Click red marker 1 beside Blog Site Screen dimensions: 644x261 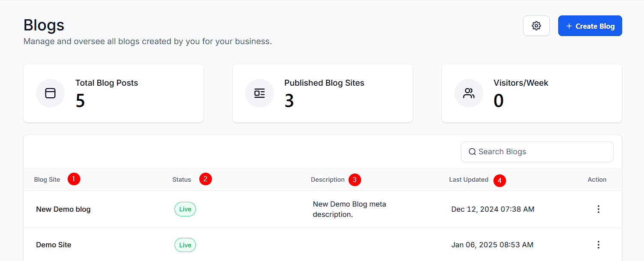tap(74, 179)
